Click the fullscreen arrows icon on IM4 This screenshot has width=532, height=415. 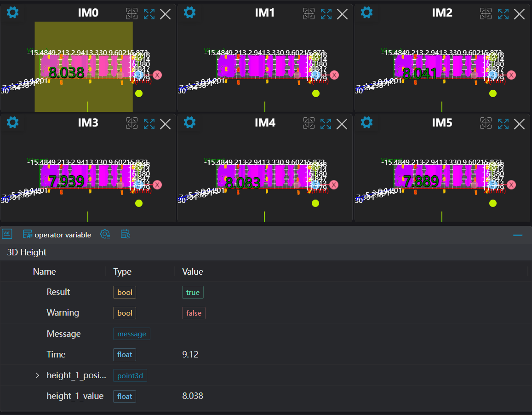pyautogui.click(x=326, y=124)
